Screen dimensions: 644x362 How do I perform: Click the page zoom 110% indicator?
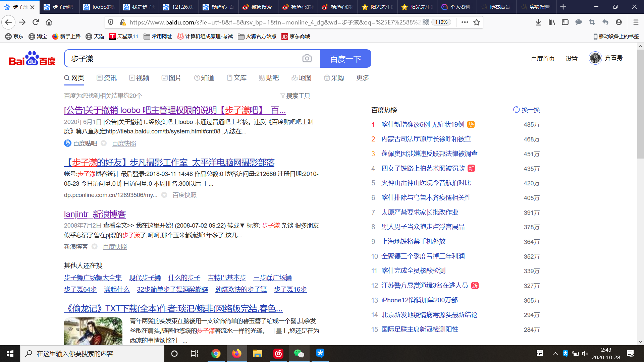(441, 22)
